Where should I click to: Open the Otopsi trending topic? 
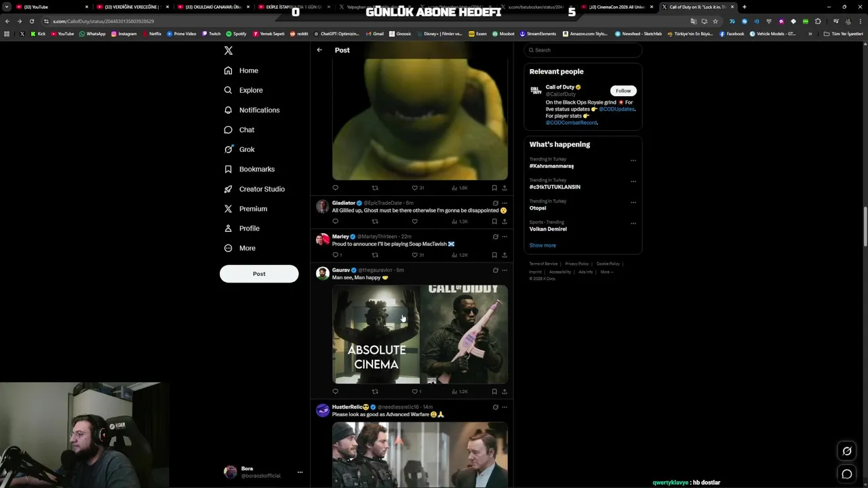[x=538, y=208]
